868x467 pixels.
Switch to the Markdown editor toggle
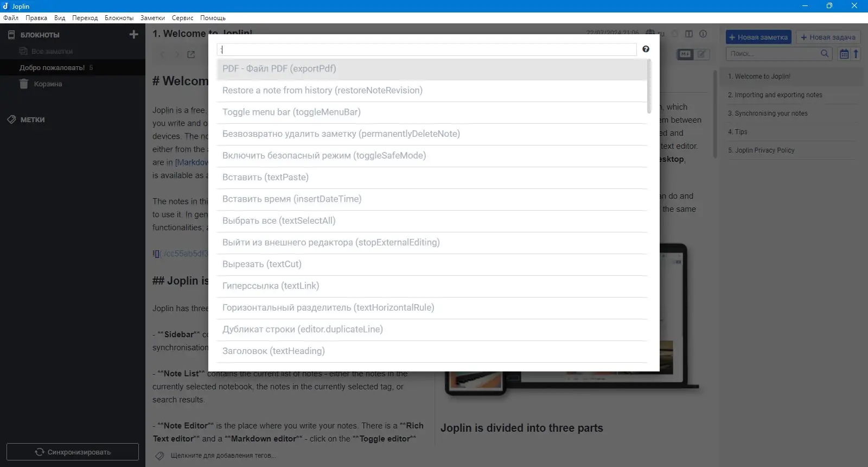[x=685, y=54]
